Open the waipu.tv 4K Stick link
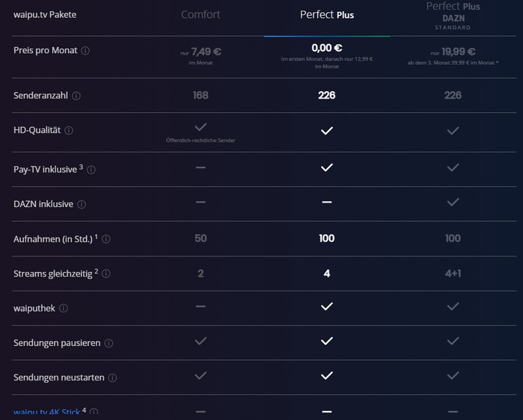This screenshot has height=420, width=523. (46, 413)
